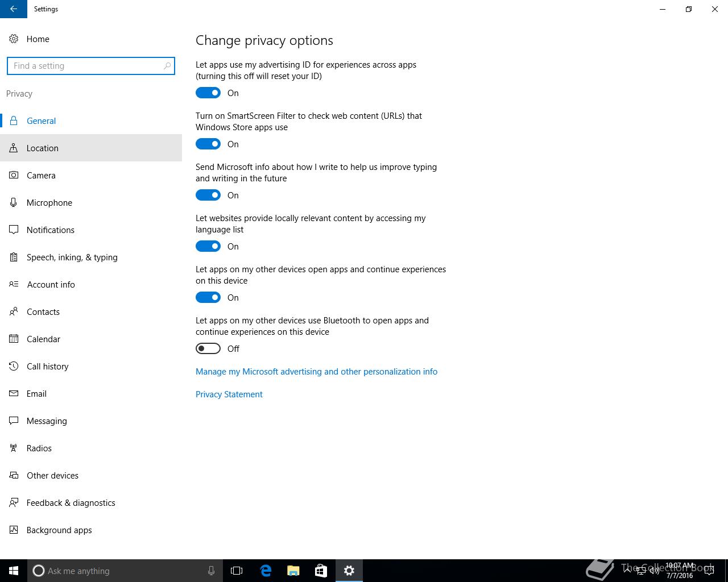
Task: Open Account info settings
Action: [91, 284]
